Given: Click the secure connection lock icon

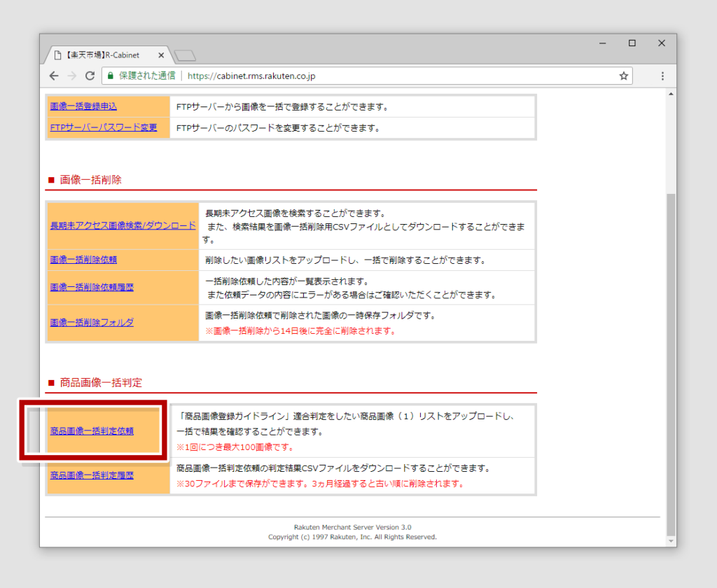Looking at the screenshot, I should 112,76.
